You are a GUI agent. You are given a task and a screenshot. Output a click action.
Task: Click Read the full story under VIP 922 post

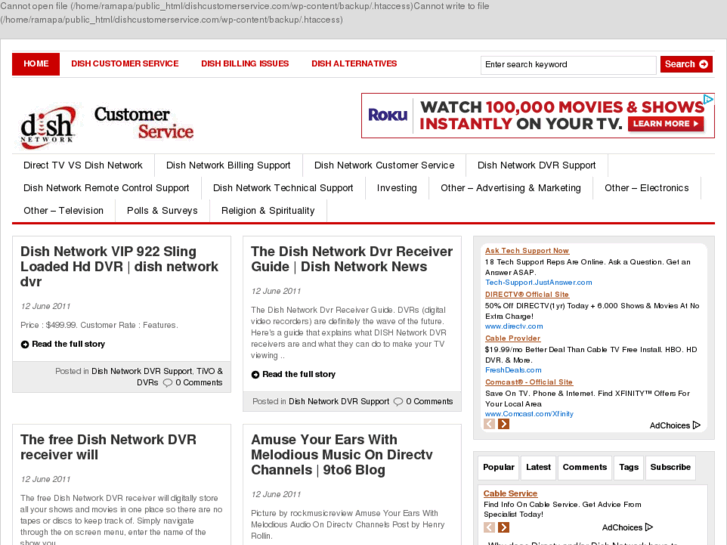click(68, 344)
